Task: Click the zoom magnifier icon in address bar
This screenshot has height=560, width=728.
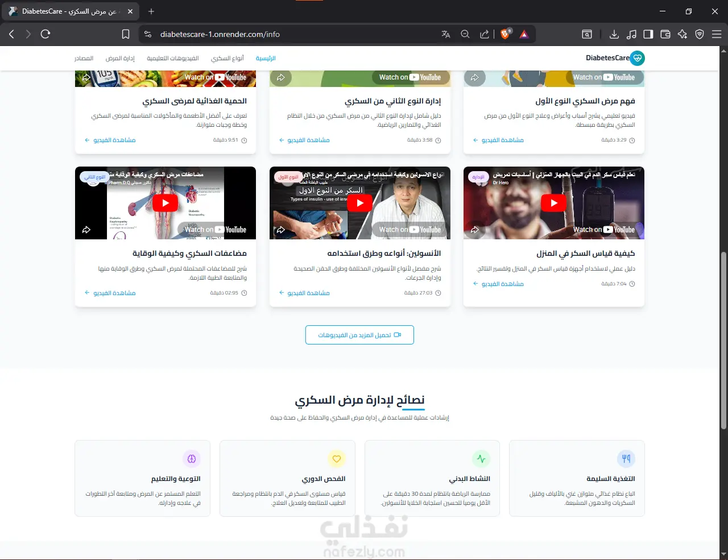Action: (465, 34)
